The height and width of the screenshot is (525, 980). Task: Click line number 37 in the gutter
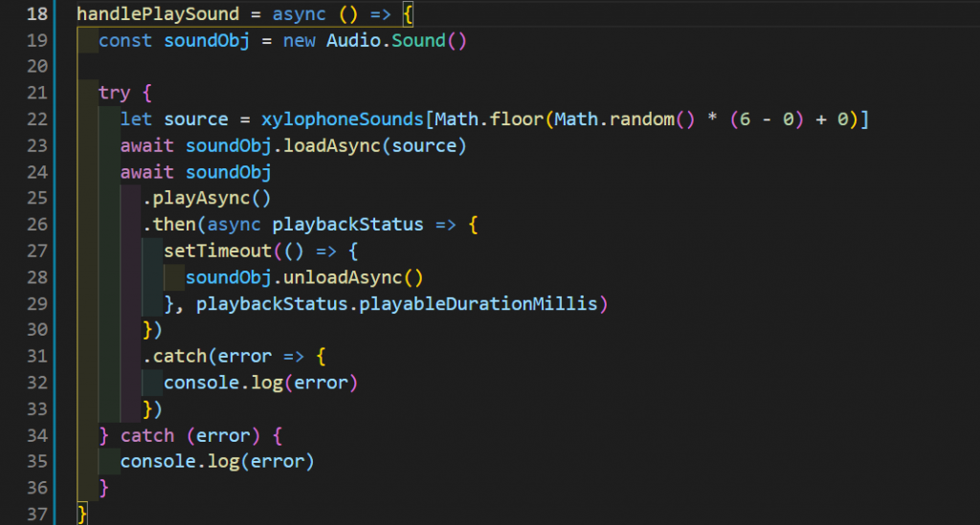pyautogui.click(x=37, y=515)
